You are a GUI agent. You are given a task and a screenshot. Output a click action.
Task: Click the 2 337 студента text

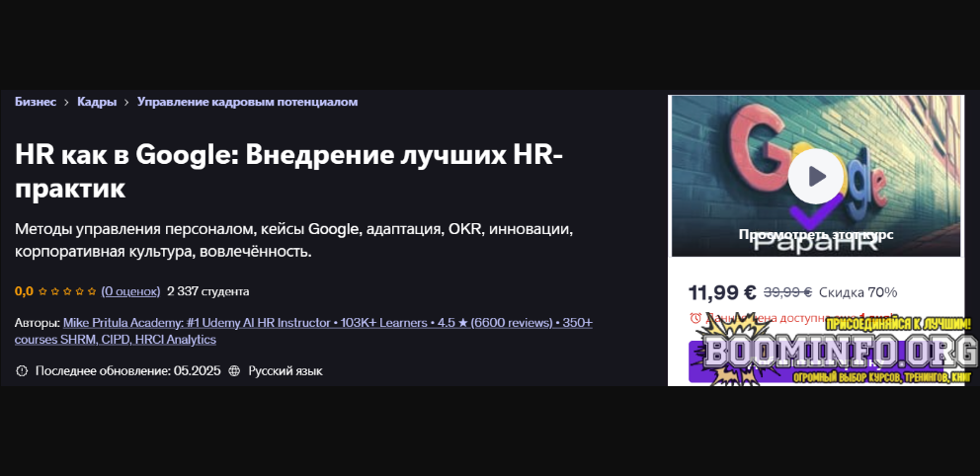pyautogui.click(x=208, y=291)
